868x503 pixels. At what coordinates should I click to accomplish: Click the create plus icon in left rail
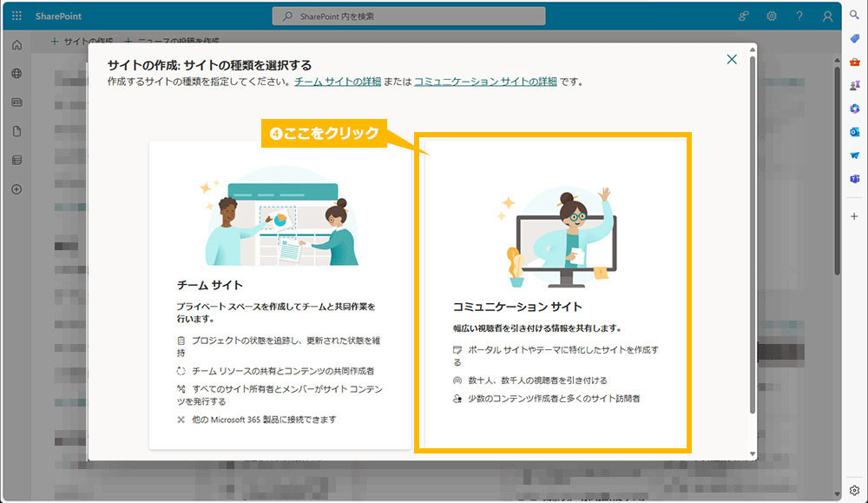coord(16,189)
